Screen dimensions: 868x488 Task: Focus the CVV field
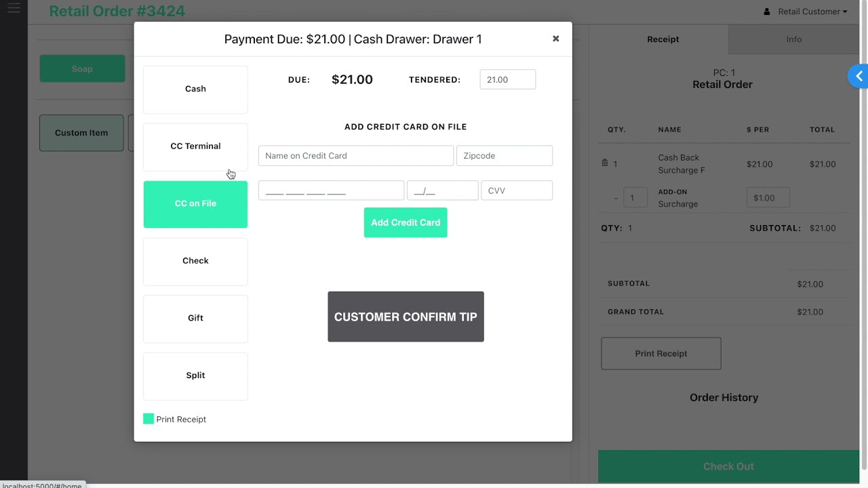517,190
